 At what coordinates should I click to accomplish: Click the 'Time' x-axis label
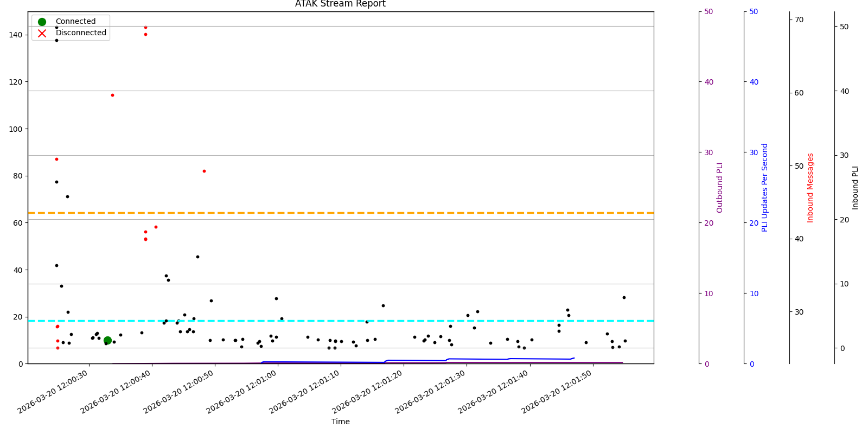pos(340,422)
